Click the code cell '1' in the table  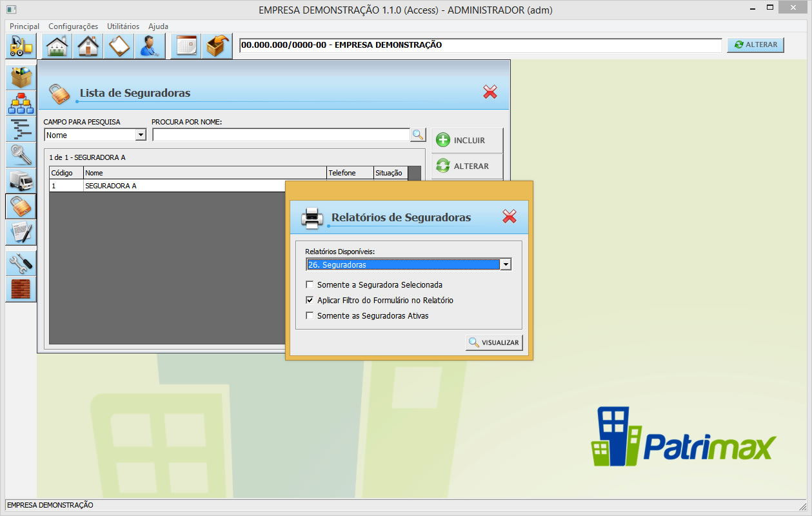pos(66,186)
